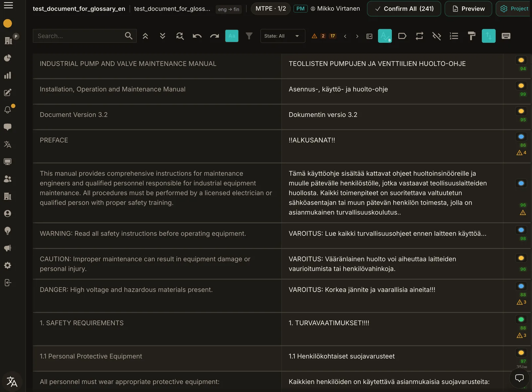
Task: Jump up with double chevron up
Action: (x=145, y=36)
